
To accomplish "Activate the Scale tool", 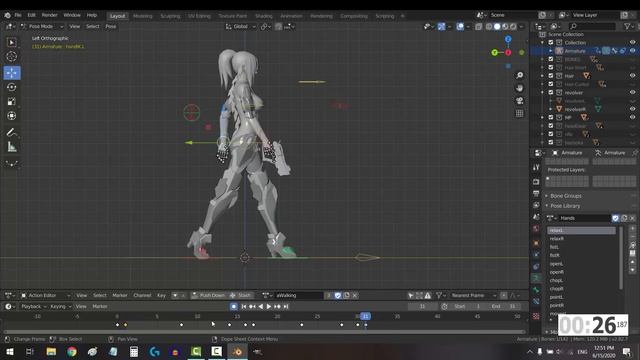I will [11, 101].
